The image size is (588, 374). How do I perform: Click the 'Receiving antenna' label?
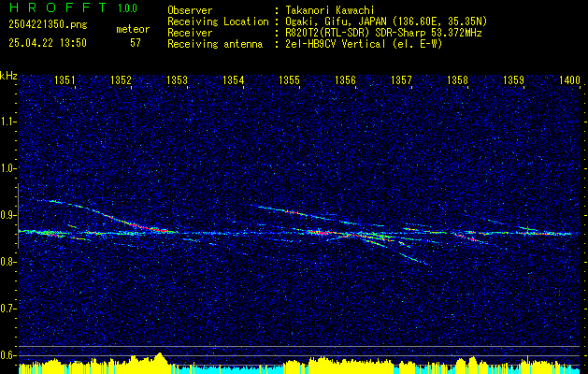pyautogui.click(x=215, y=44)
